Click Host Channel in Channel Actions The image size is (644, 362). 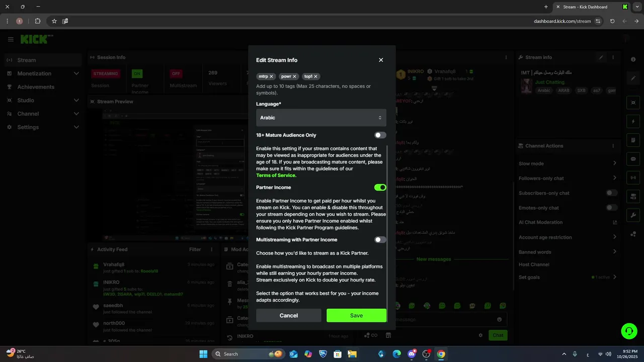[x=534, y=264]
